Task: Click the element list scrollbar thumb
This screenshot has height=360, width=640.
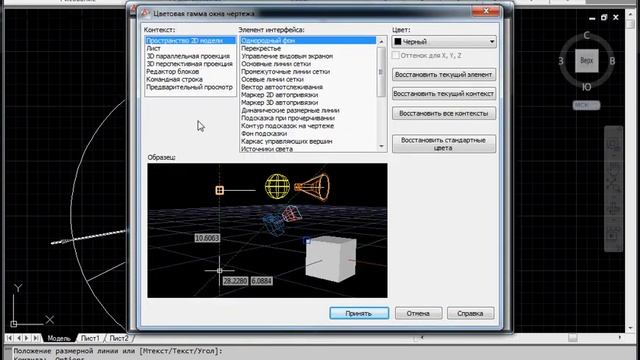Action: pyautogui.click(x=381, y=72)
